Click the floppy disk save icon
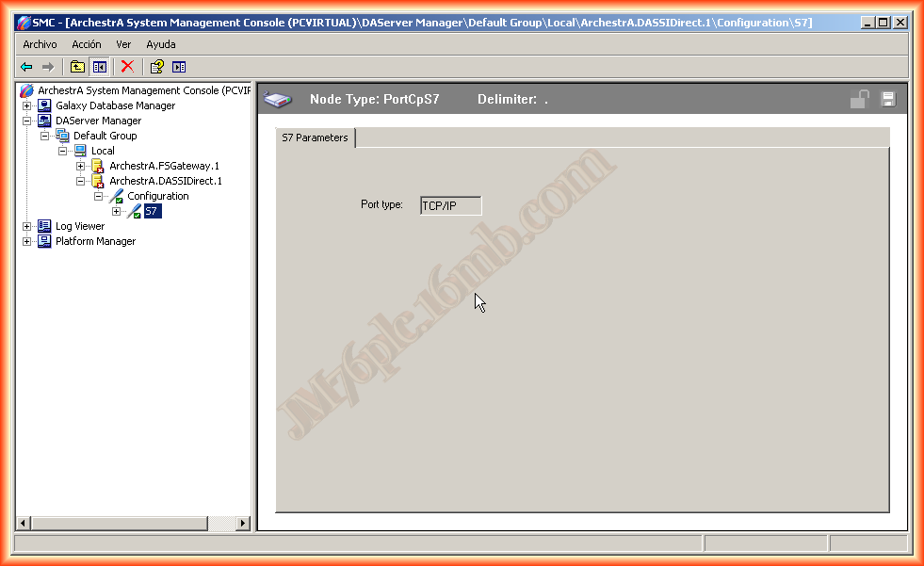 click(x=887, y=100)
